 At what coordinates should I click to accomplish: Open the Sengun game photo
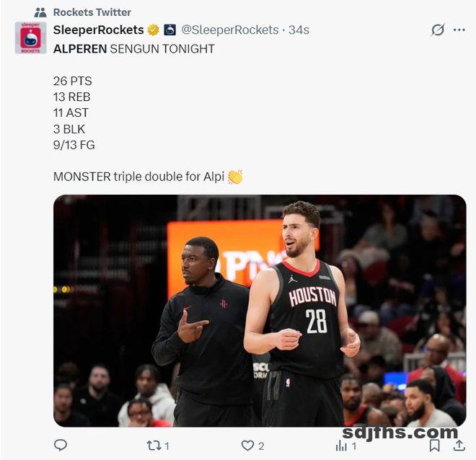point(260,311)
